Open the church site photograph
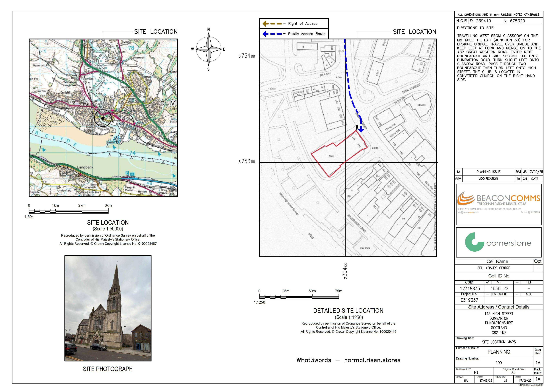555x392 pixels. 108,308
